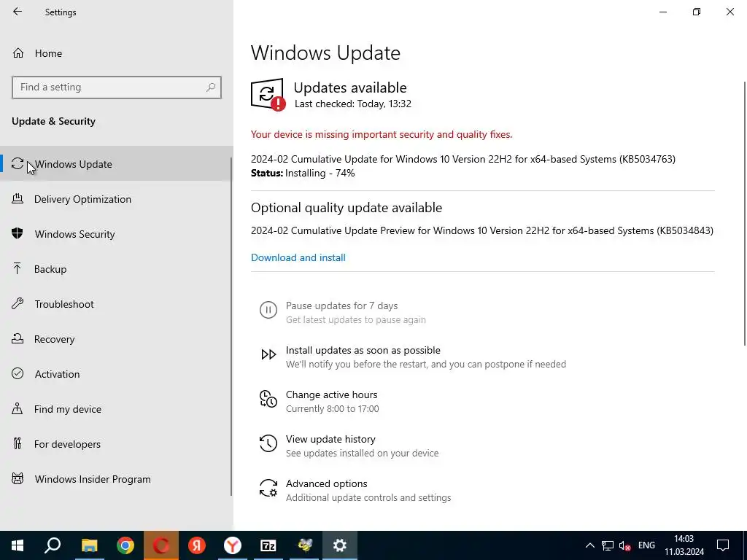Open Delivery Optimization
The image size is (747, 560).
click(117, 199)
